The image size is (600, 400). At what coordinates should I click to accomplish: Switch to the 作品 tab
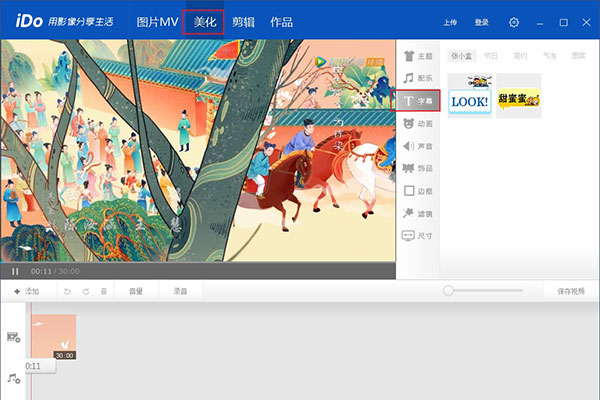tap(281, 22)
